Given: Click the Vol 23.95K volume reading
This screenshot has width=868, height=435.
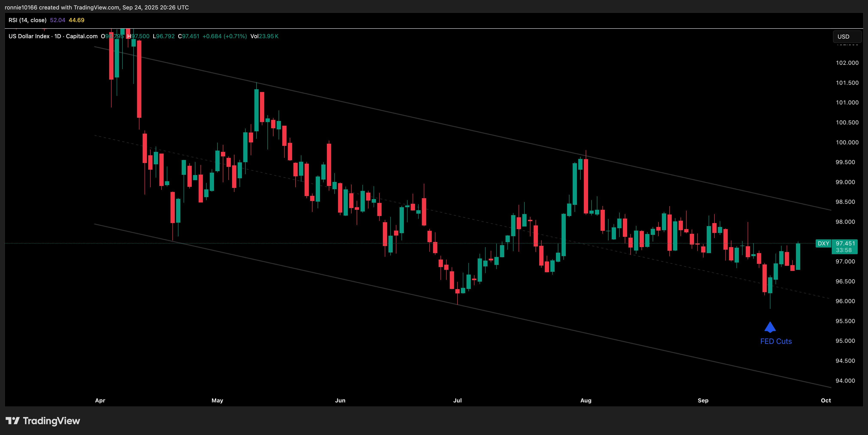Looking at the screenshot, I should (x=264, y=36).
